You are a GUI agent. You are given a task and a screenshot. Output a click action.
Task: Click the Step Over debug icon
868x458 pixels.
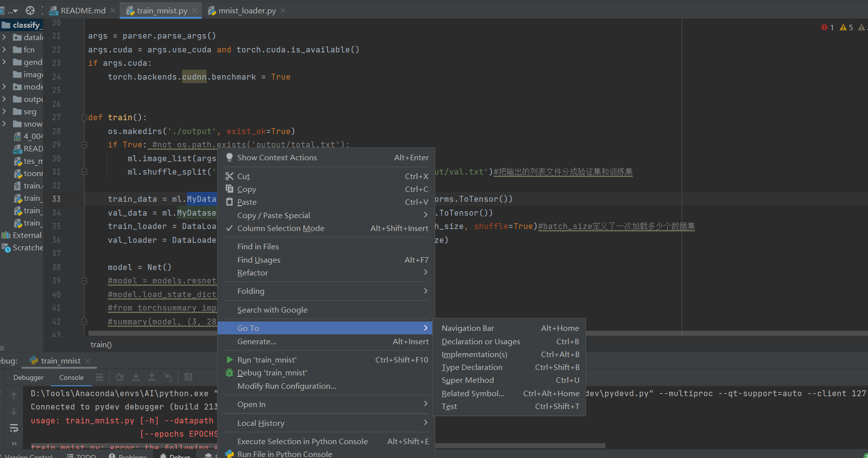point(120,377)
